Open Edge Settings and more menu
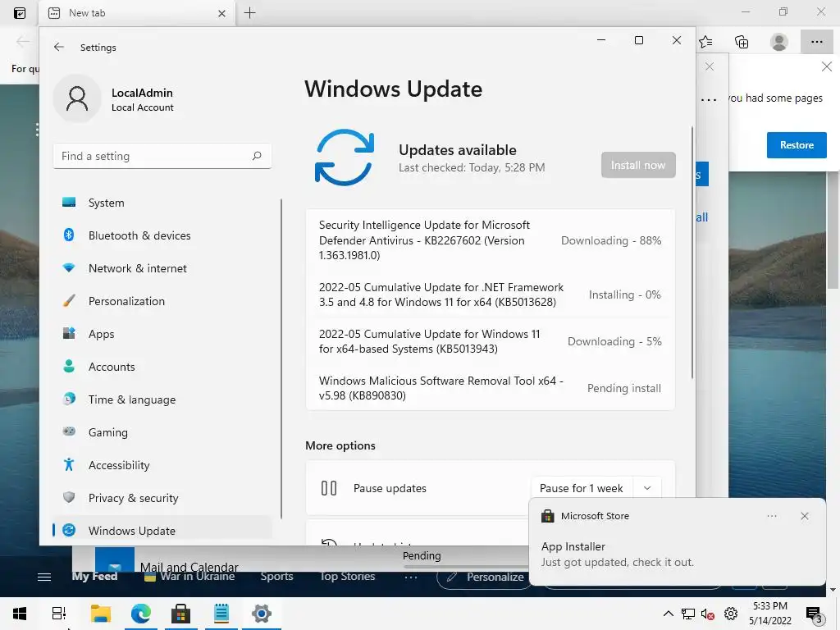 point(816,42)
